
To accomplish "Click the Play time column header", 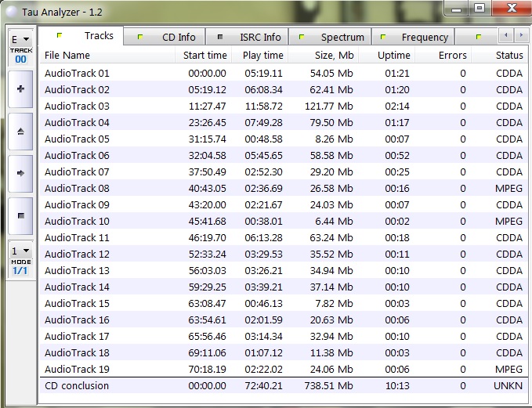I will point(262,55).
